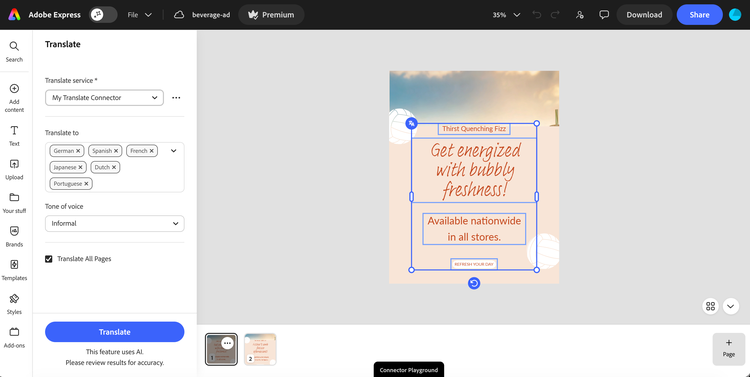Click the Premium button

point(271,14)
